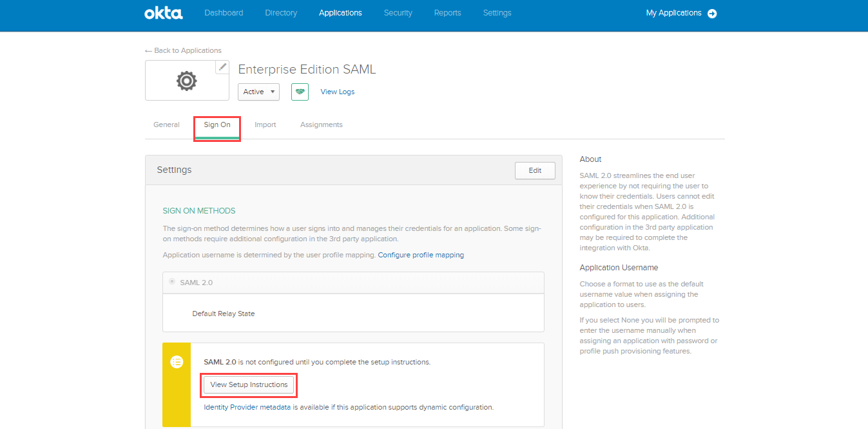Open Reports menu

point(447,13)
